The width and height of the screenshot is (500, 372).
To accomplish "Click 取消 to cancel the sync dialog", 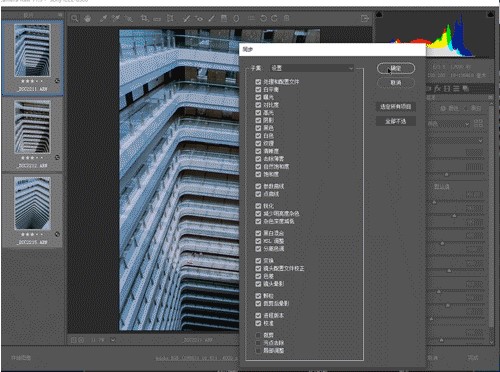I will (x=396, y=82).
